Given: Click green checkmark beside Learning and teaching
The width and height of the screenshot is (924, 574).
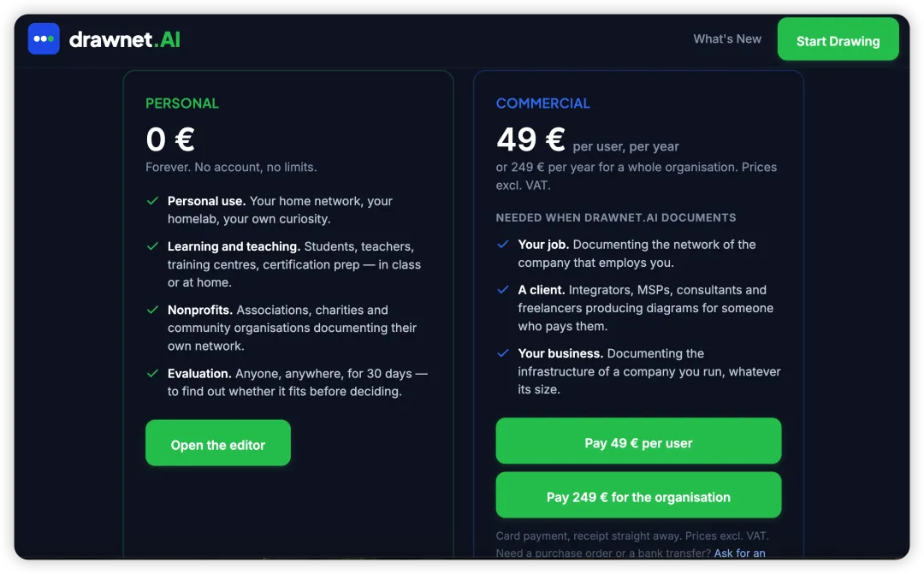Looking at the screenshot, I should tap(152, 246).
